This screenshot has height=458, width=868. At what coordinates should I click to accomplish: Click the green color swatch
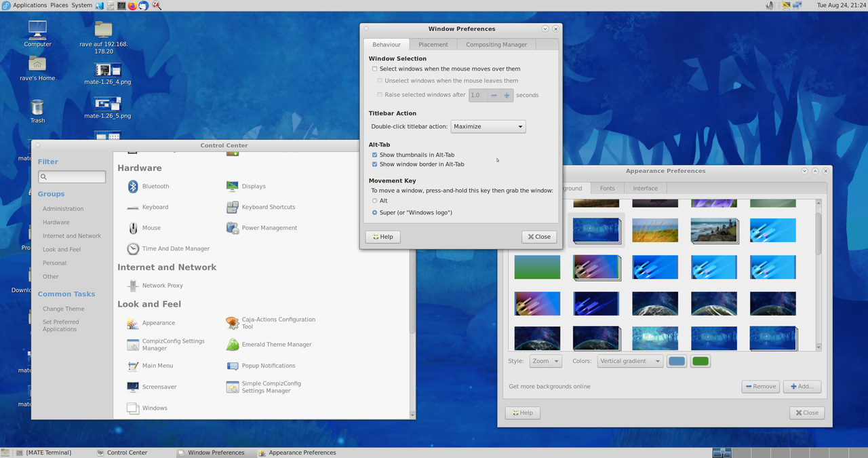click(x=700, y=362)
